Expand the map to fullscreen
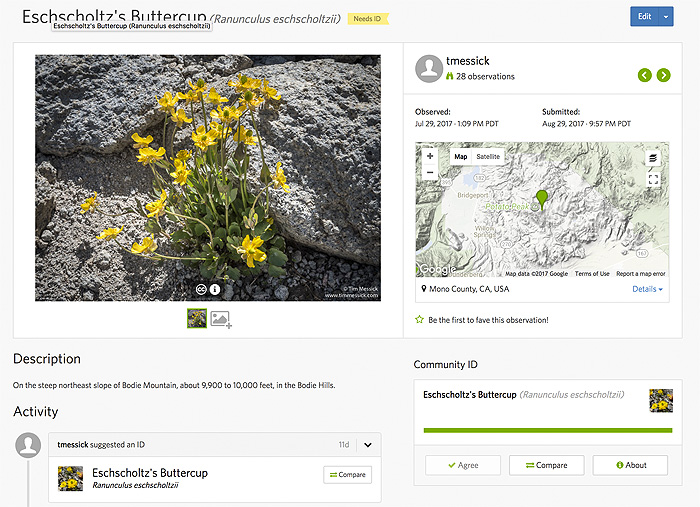 point(653,179)
